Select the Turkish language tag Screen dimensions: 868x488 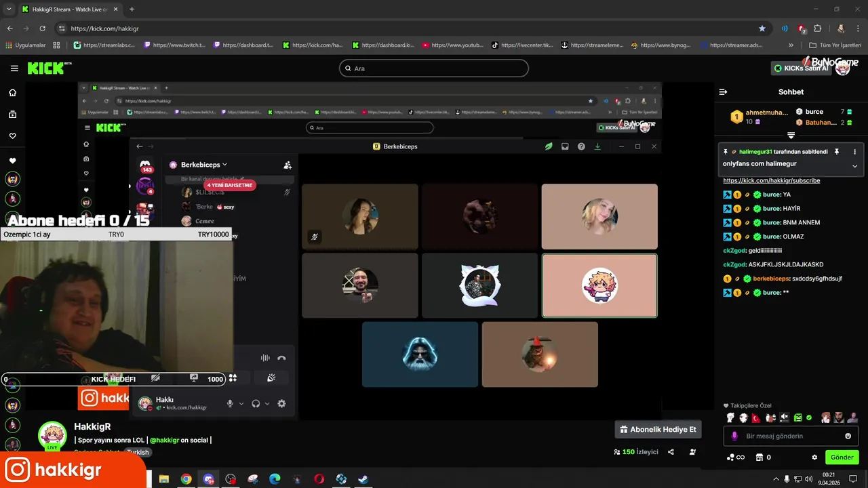(x=138, y=452)
